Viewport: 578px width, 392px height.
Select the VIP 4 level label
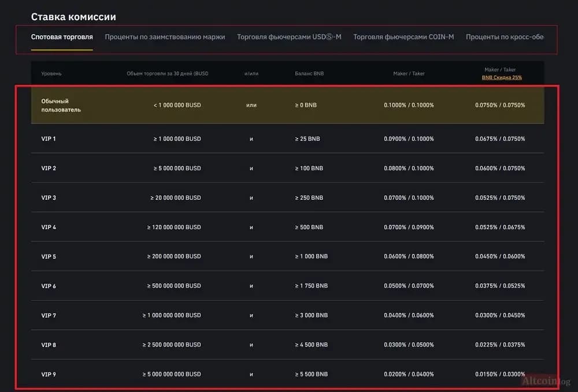[x=49, y=227]
